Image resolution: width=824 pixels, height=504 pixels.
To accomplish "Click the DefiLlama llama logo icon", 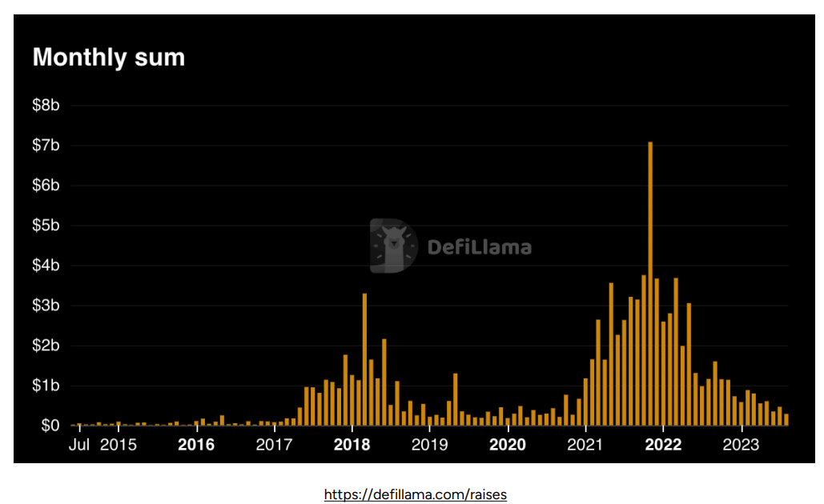I will pos(393,246).
